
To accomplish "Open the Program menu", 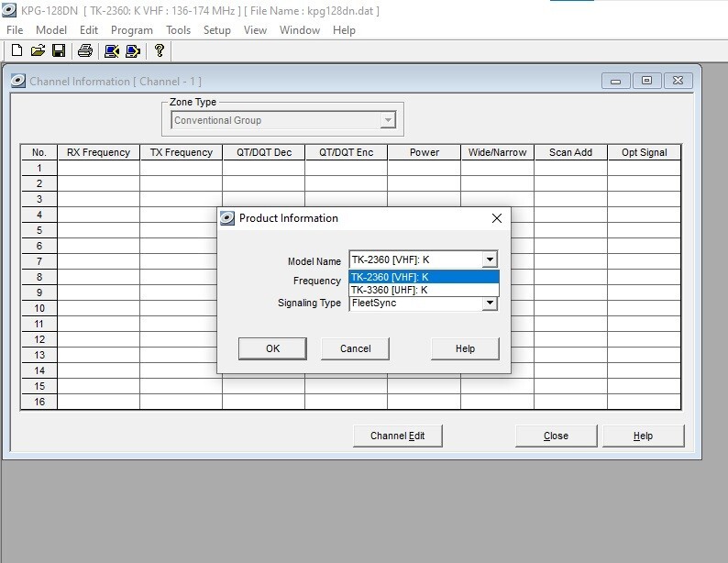I will tap(131, 30).
